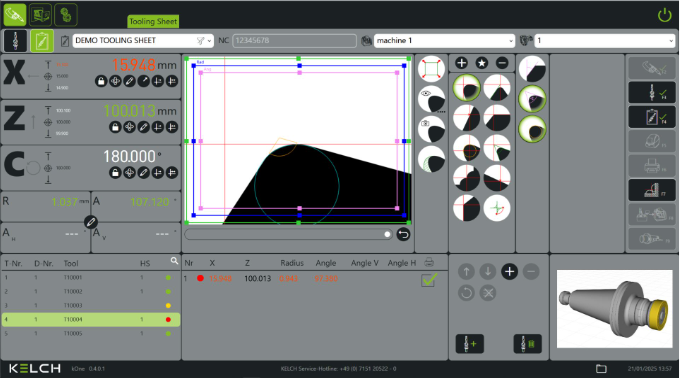680x390 pixels.
Task: Edit the C axis value with pencil
Action: point(144,173)
